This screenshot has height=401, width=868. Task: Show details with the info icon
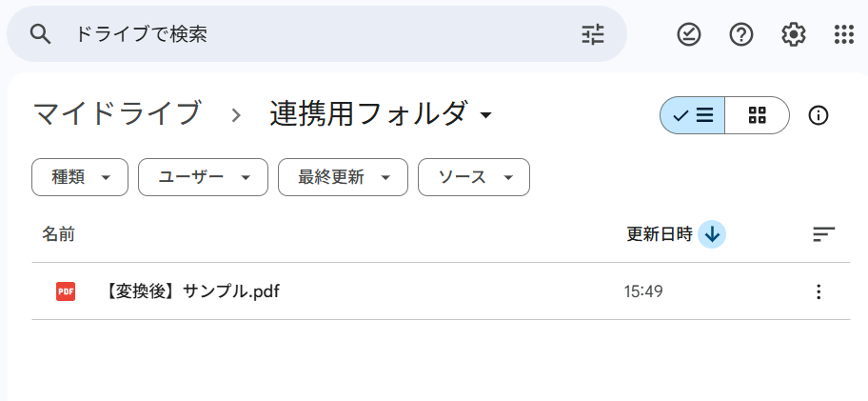click(818, 115)
